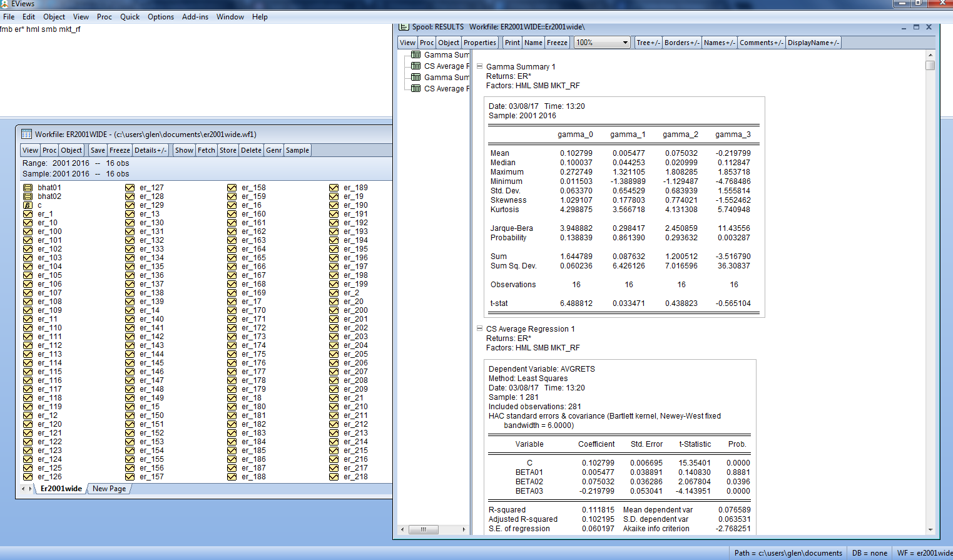Screen dimensions: 953x560
Task: Click scroll down arrow in spool window
Action: pyautogui.click(x=930, y=529)
